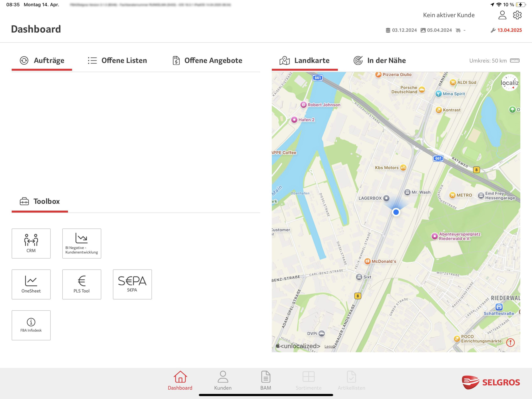The image size is (532, 399).
Task: Open BI Negative Kundenentwicklung tile
Action: pos(81,243)
